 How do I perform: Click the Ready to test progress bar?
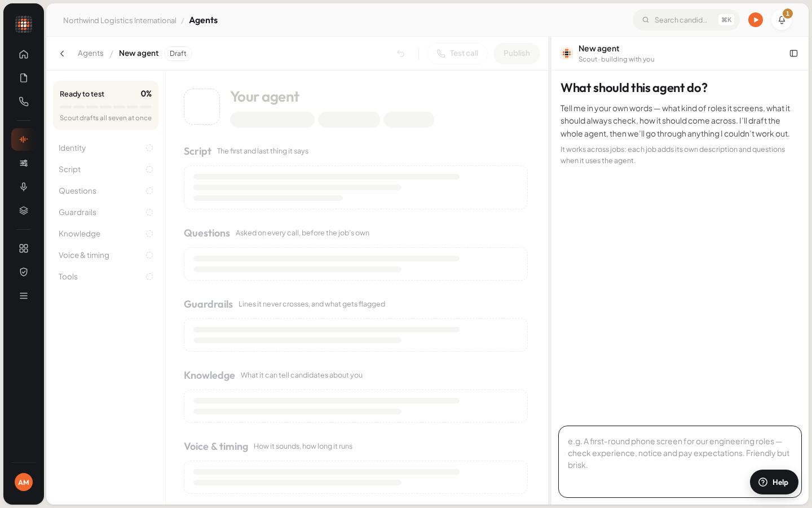105,107
